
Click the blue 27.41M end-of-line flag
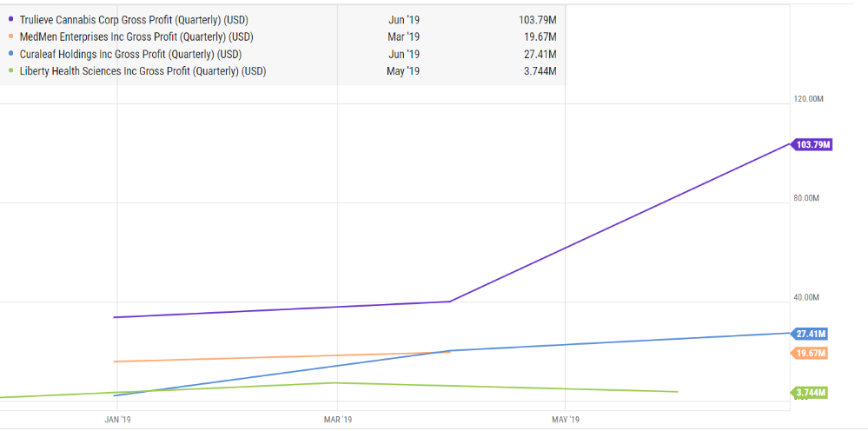(810, 335)
